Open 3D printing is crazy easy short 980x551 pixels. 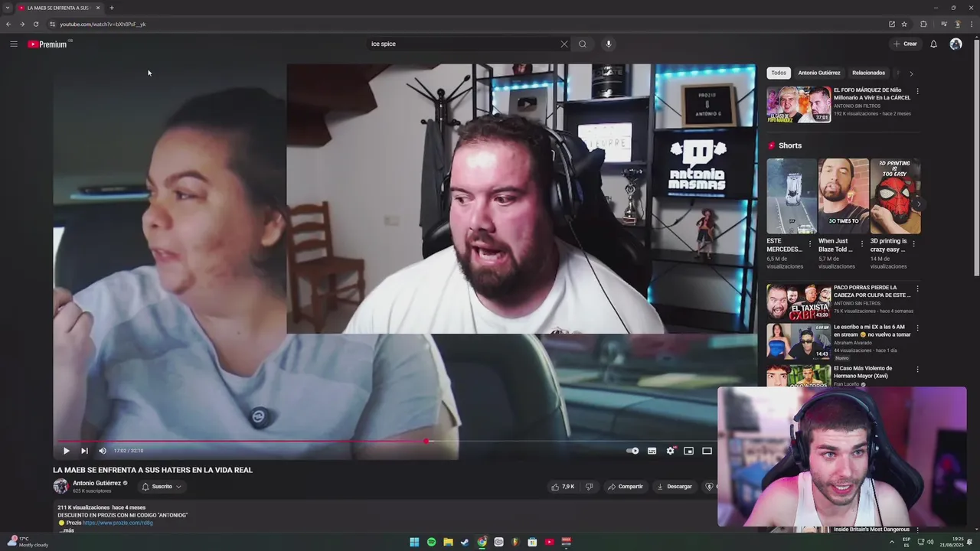point(895,196)
